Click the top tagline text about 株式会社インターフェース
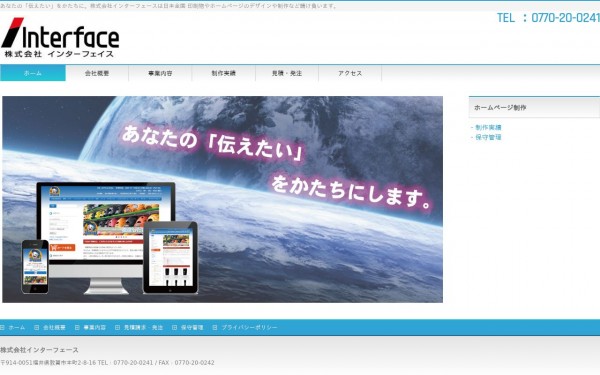The image size is (600, 375). (168, 6)
